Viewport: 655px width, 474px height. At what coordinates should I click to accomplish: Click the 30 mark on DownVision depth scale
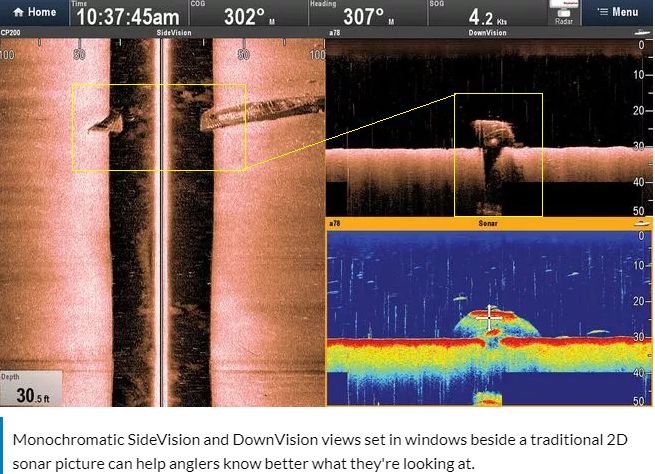pos(638,146)
